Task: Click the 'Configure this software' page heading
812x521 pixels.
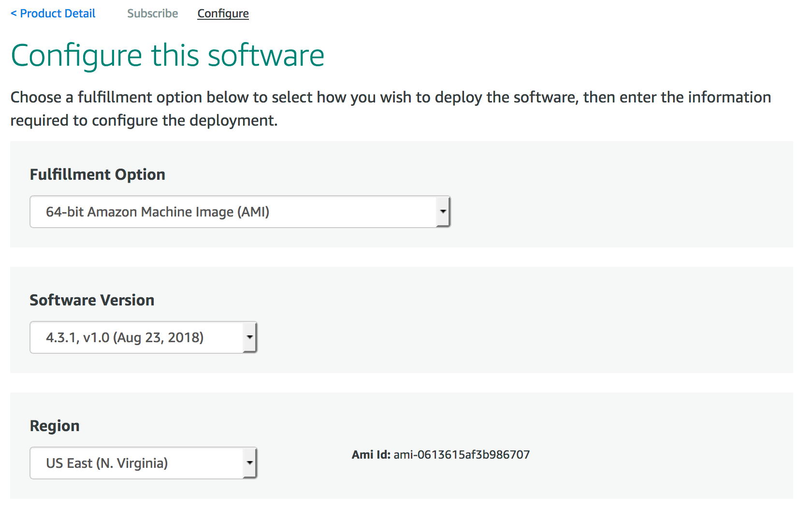Action: (167, 56)
